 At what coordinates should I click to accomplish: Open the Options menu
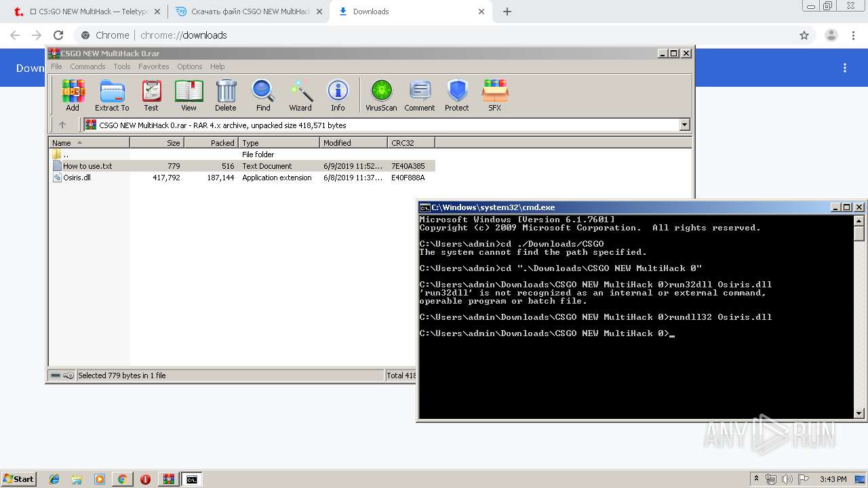click(190, 66)
